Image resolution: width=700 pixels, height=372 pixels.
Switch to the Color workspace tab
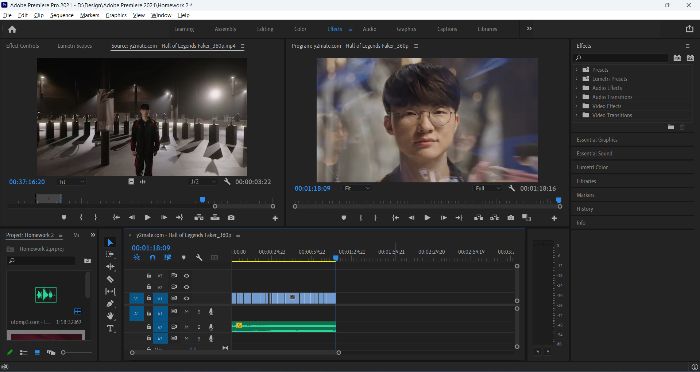tap(300, 29)
